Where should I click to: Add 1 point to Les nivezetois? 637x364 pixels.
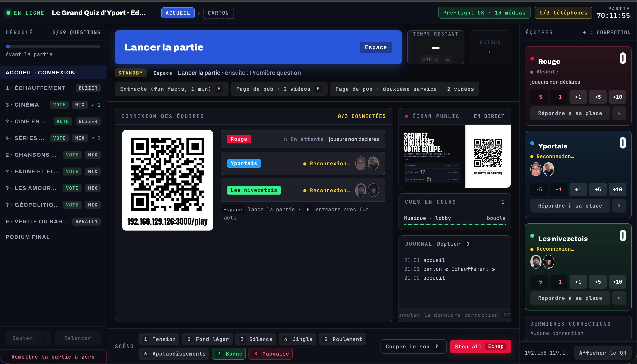click(578, 282)
